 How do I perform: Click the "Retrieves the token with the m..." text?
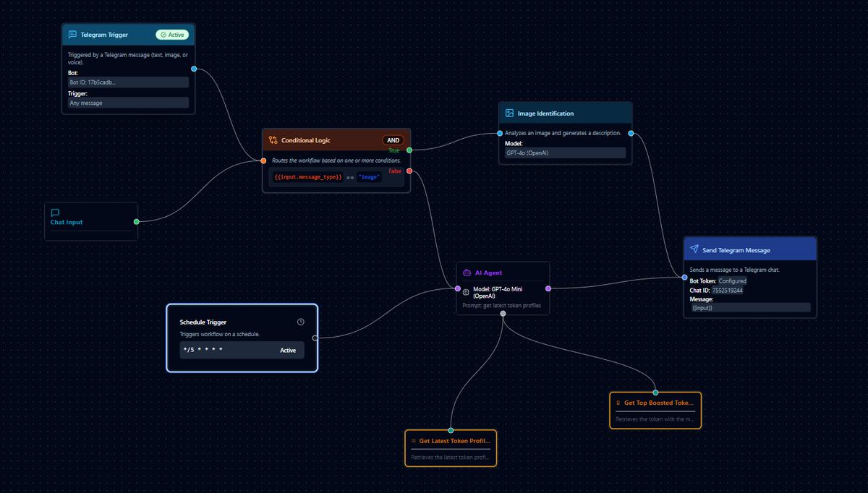pyautogui.click(x=655, y=419)
